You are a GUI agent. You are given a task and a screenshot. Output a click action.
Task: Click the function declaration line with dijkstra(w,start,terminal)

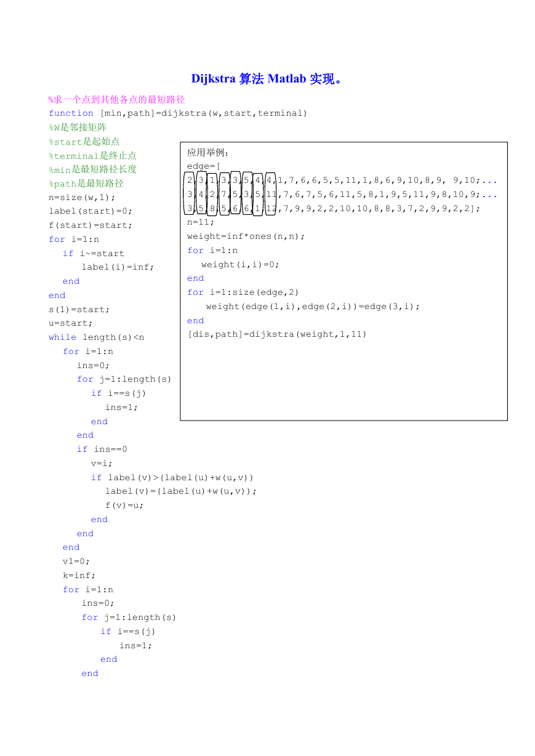(x=178, y=113)
